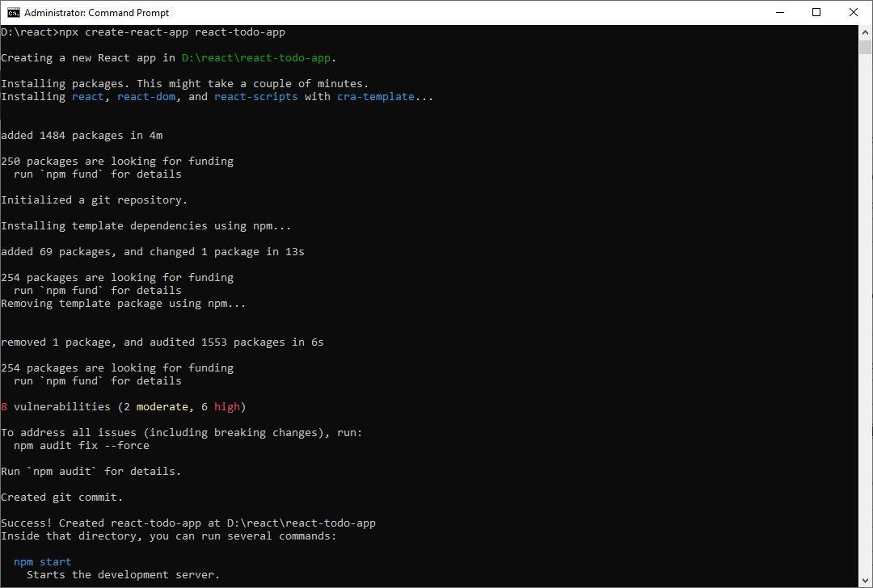Click the blue 'cra-template' text
This screenshot has height=588, width=873.
point(375,97)
